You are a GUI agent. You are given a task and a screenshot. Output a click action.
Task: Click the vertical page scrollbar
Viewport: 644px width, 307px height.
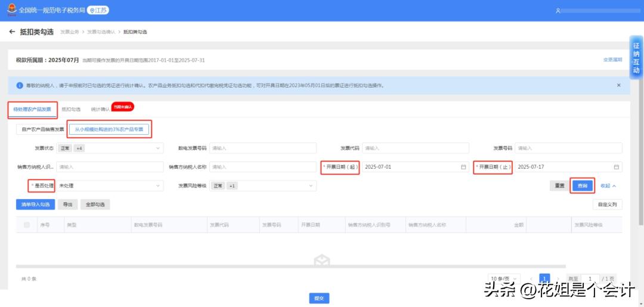pyautogui.click(x=641, y=135)
